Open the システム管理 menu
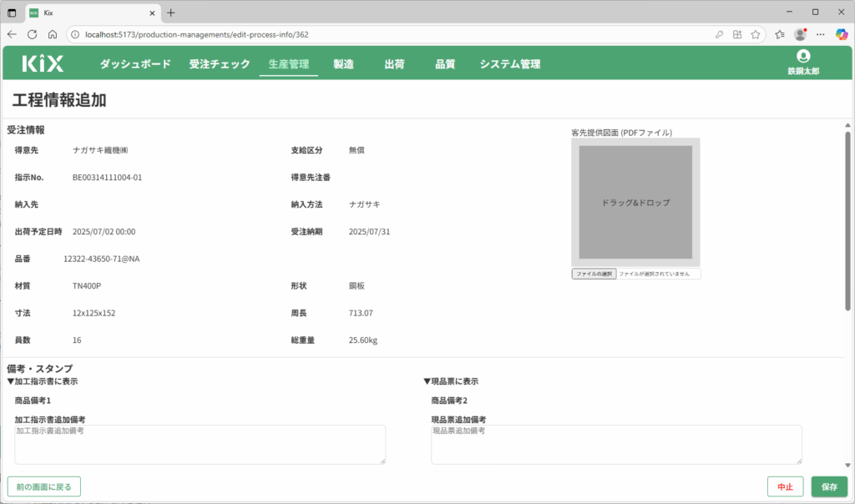The width and height of the screenshot is (855, 504). (510, 63)
